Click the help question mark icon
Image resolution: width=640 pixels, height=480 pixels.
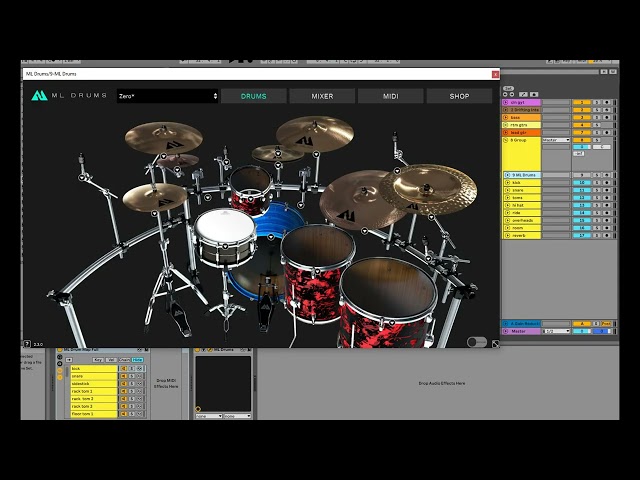(27, 344)
